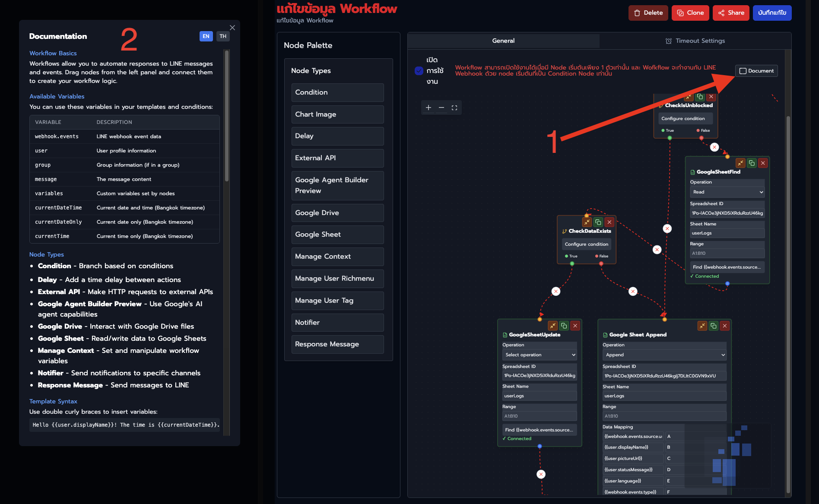Click the Documentation panel scrollbar
The height and width of the screenshot is (504, 819).
click(x=227, y=117)
